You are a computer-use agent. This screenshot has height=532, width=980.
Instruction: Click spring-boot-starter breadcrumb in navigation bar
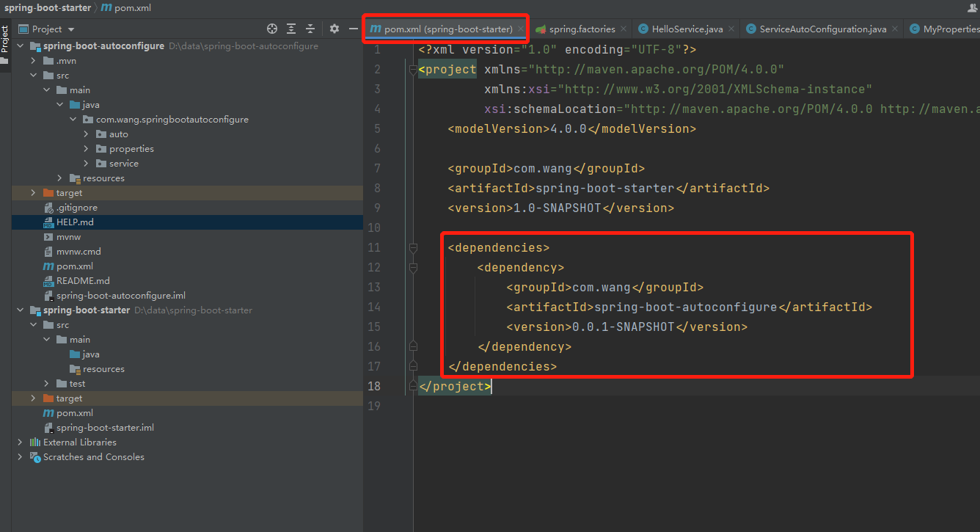click(48, 7)
